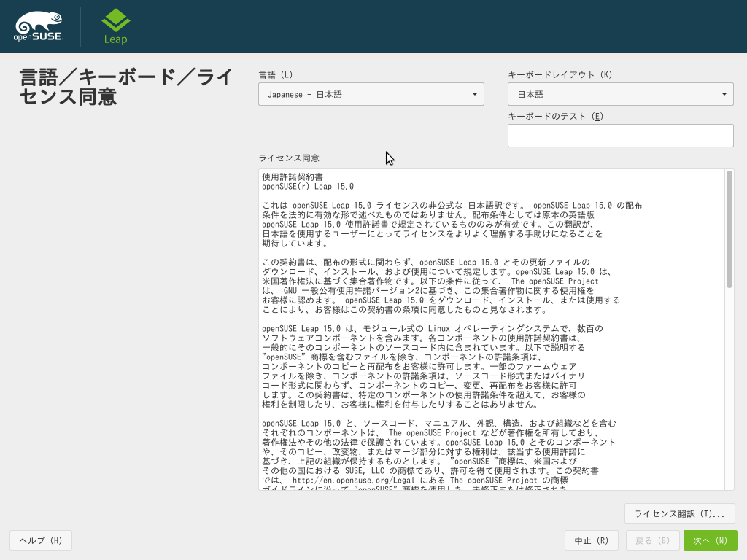Viewport: 747px width, 560px height.
Task: Click the arrow of the 日本語 keyboard layout combo
Action: pos(724,94)
